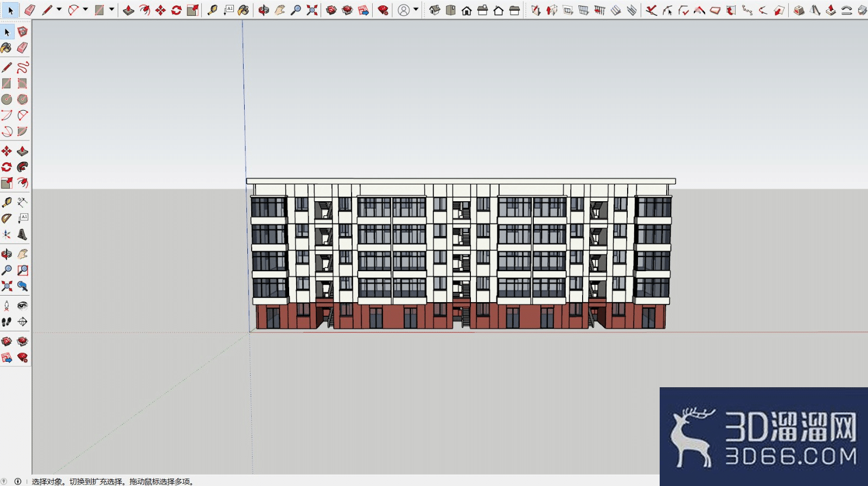Choose Pie arc tool in left palette
The height and width of the screenshot is (486, 868).
(22, 131)
